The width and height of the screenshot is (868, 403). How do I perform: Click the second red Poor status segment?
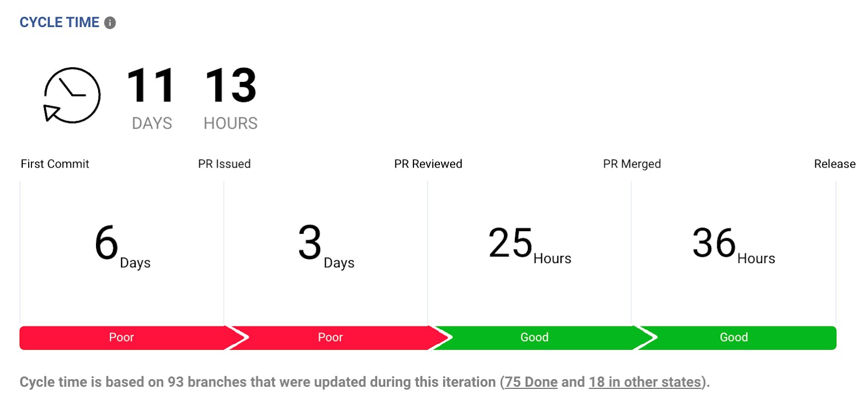tap(330, 337)
